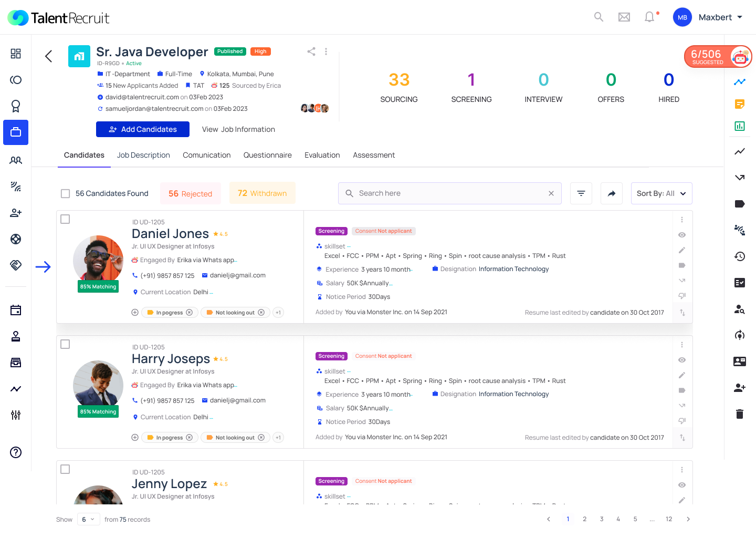
Task: Click the forward share arrow button beside filter
Action: point(612,193)
